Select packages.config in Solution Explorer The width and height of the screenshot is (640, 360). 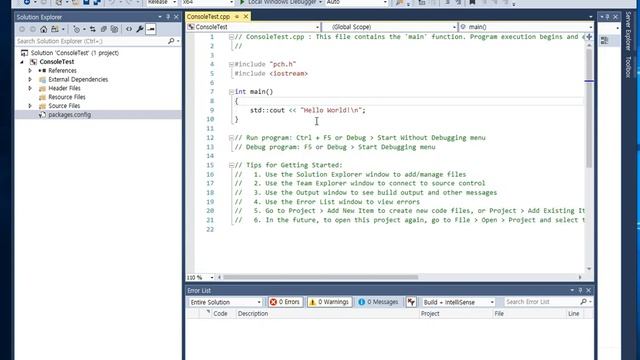click(69, 115)
